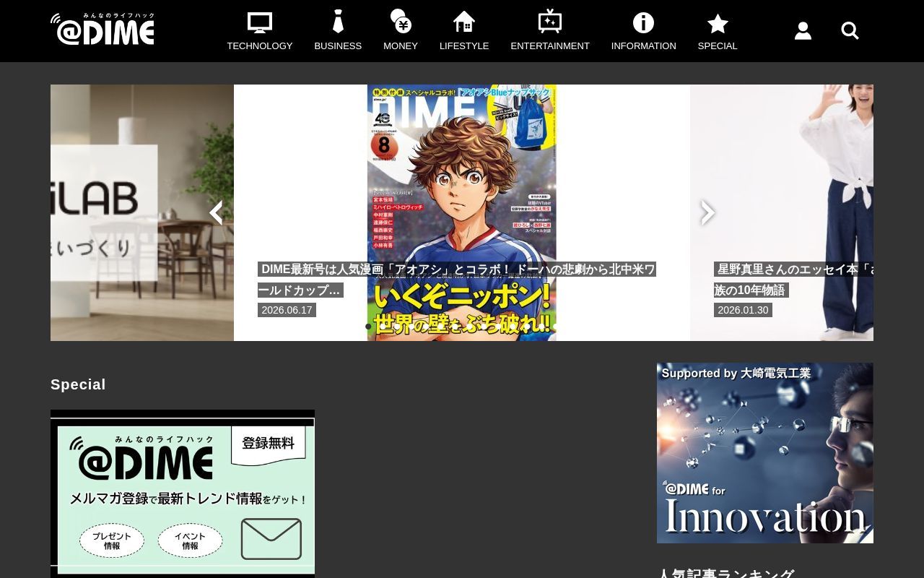Open the LIFESTYLE house icon category
The image size is (924, 578).
[464, 31]
